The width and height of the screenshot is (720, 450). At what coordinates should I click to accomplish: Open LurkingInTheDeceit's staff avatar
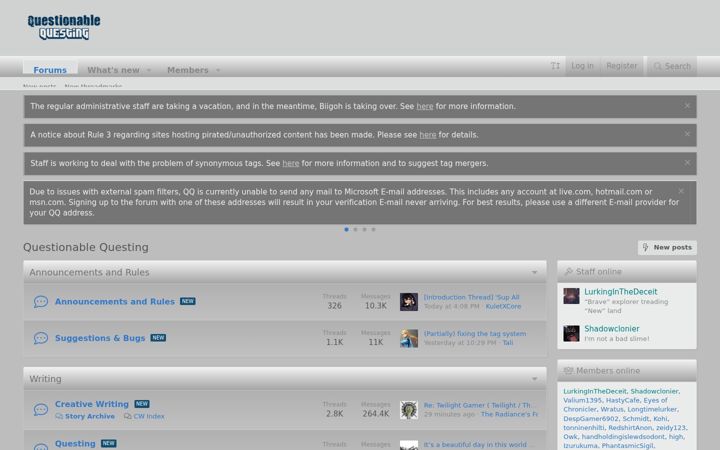[x=571, y=296]
